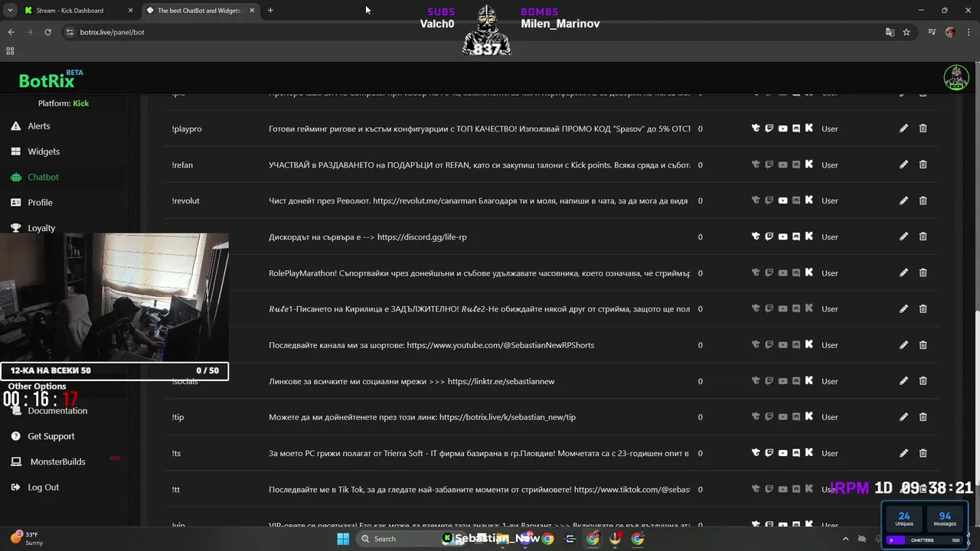The image size is (980, 551).
Task: Edit the RolePlayMarathon command row
Action: click(x=903, y=272)
